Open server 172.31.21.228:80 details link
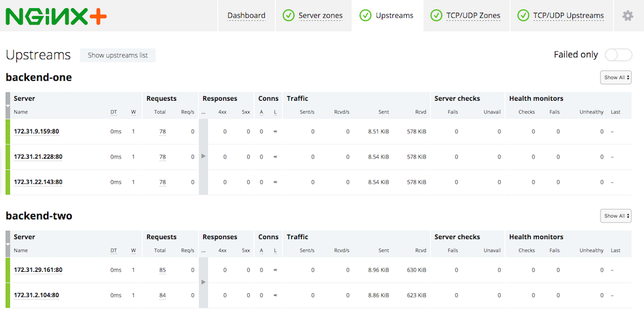The width and height of the screenshot is (644, 312). 38,157
